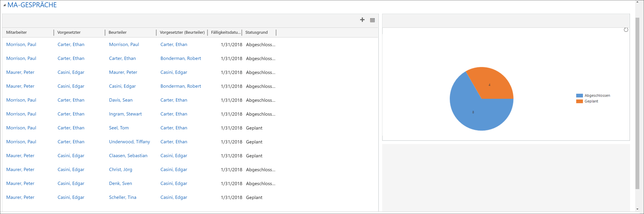Click the vertical scrollbar thumb

637,103
